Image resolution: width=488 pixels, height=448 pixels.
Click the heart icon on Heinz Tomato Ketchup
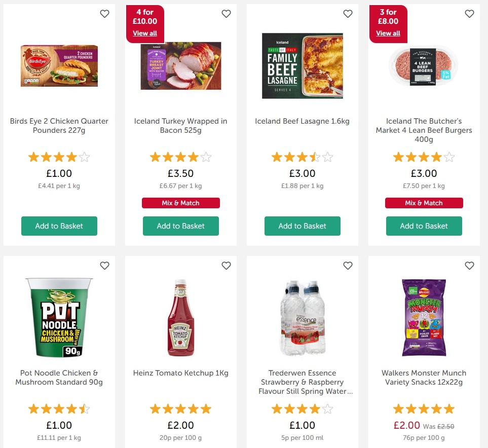pyautogui.click(x=226, y=265)
